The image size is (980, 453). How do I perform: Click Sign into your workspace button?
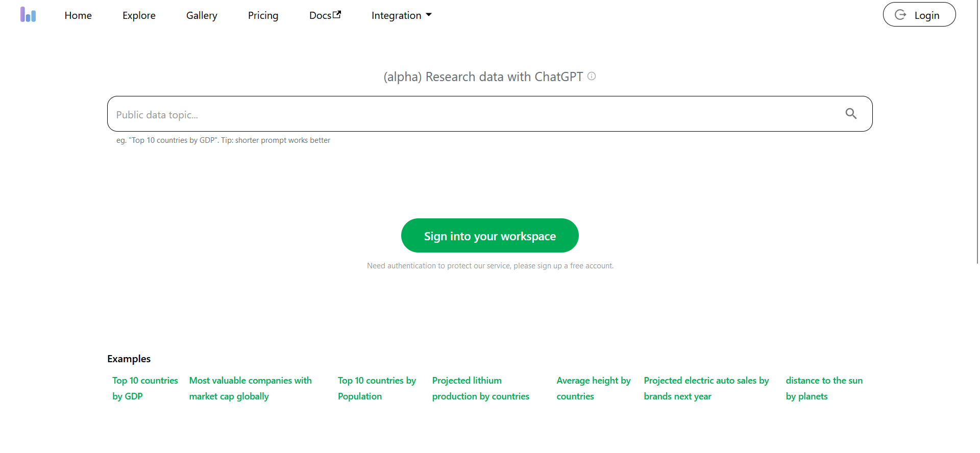click(x=489, y=236)
